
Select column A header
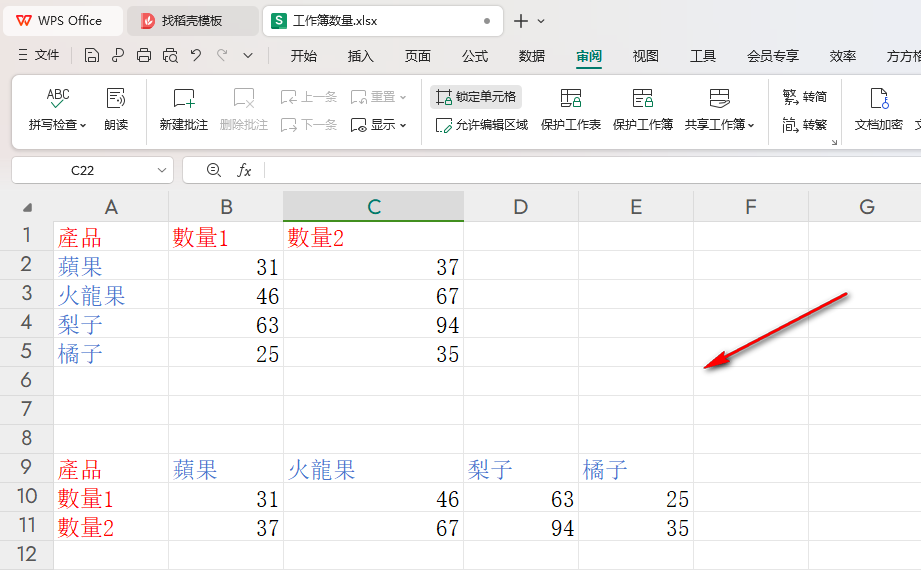(x=111, y=206)
